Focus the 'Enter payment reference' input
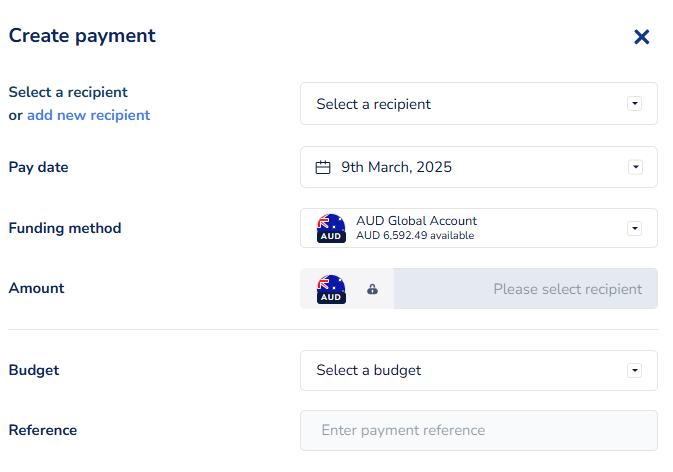 pos(478,430)
